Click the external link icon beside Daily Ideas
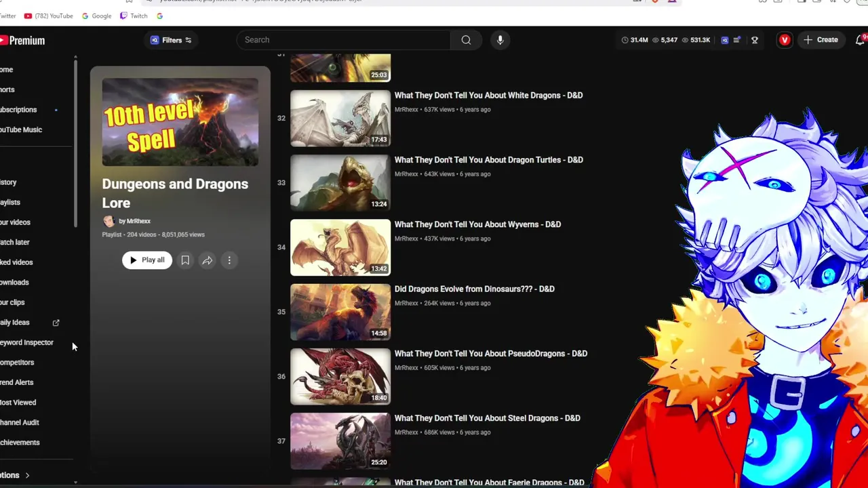This screenshot has width=868, height=488. point(56,323)
